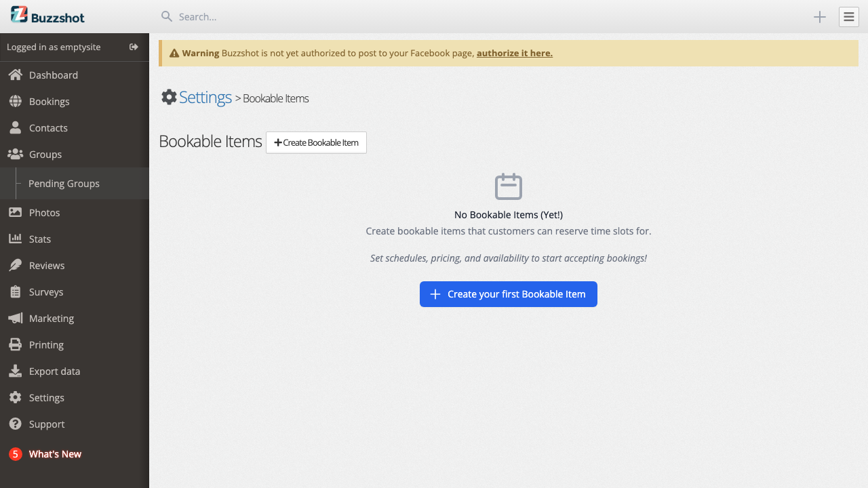Click the Printing printer icon
The height and width of the screenshot is (488, 868).
(x=15, y=344)
